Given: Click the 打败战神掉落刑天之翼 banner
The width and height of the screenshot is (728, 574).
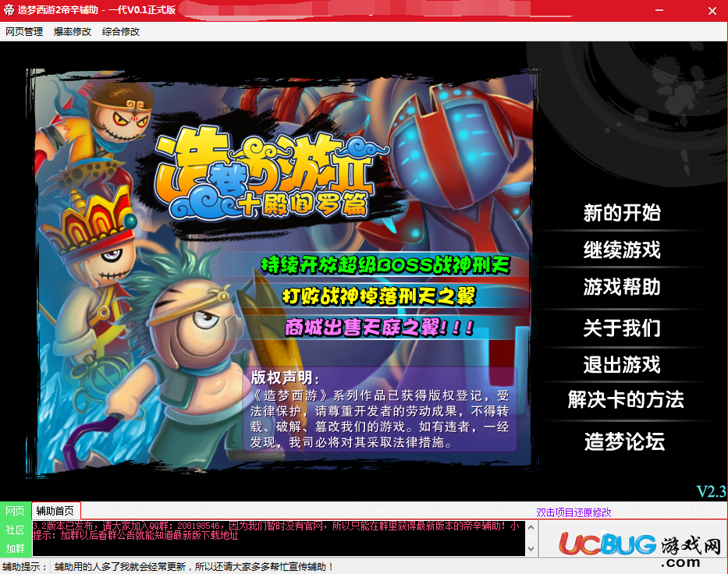Looking at the screenshot, I should click(379, 296).
